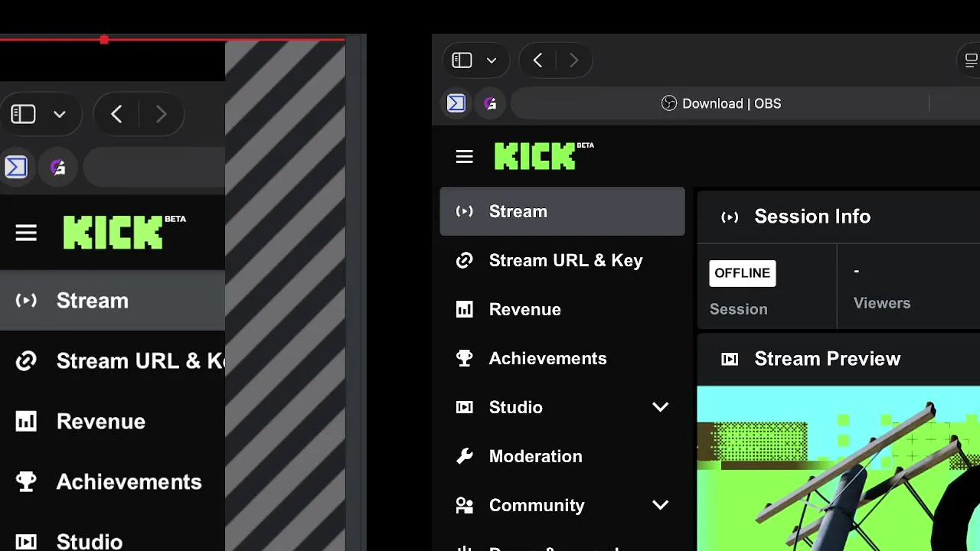Click the OFFLINE session status badge
Viewport: 980px width, 551px height.
pos(742,273)
